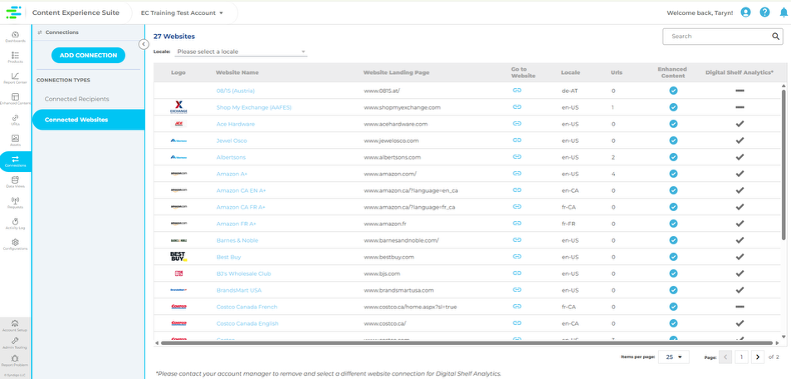Image resolution: width=792 pixels, height=380 pixels.
Task: Toggle Enhanced Content check for Barnes & Noble
Action: tap(673, 240)
